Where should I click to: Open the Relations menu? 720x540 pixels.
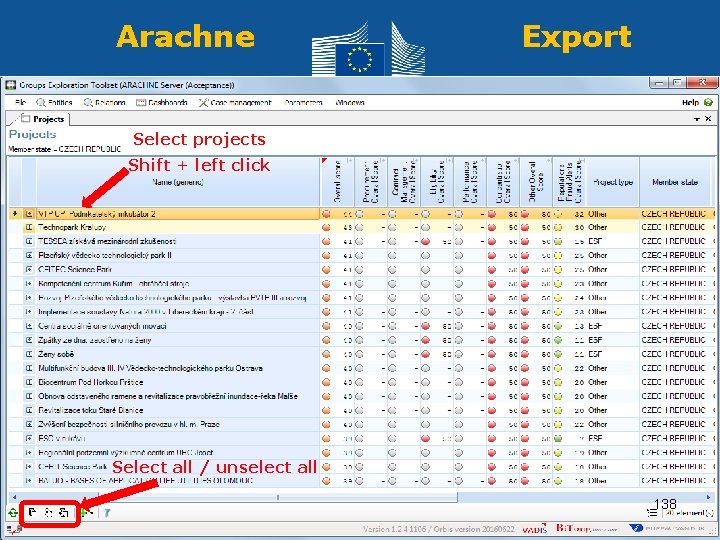[104, 102]
